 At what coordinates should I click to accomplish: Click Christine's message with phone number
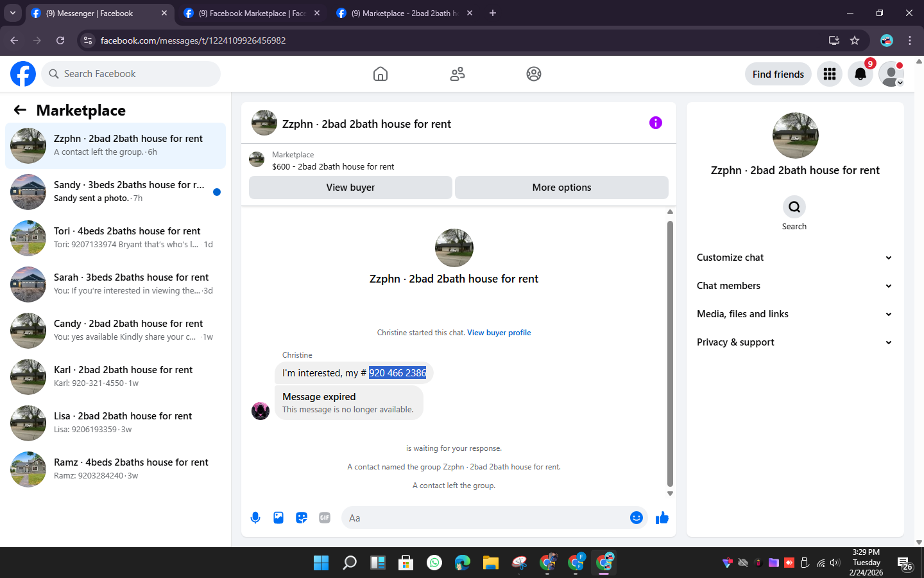point(354,372)
